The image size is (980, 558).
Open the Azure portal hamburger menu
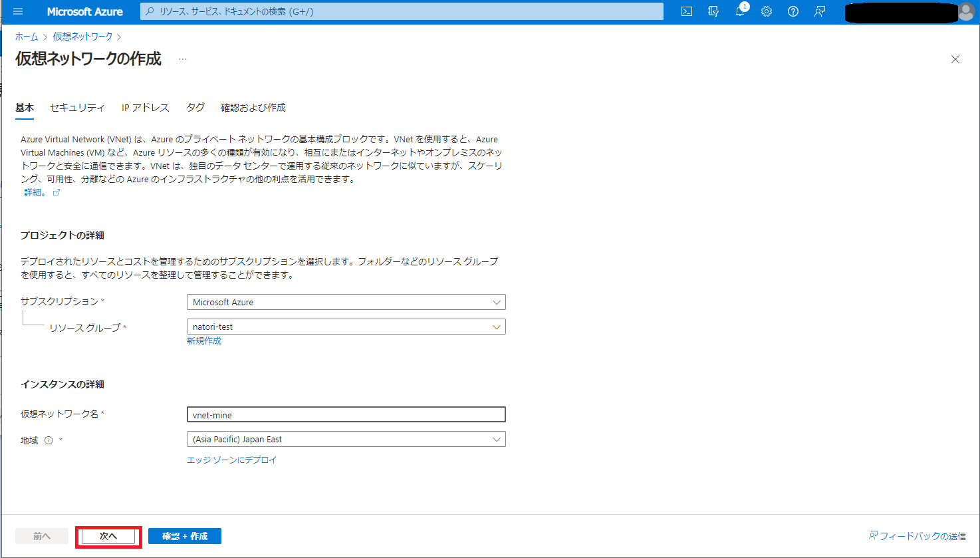coord(18,12)
